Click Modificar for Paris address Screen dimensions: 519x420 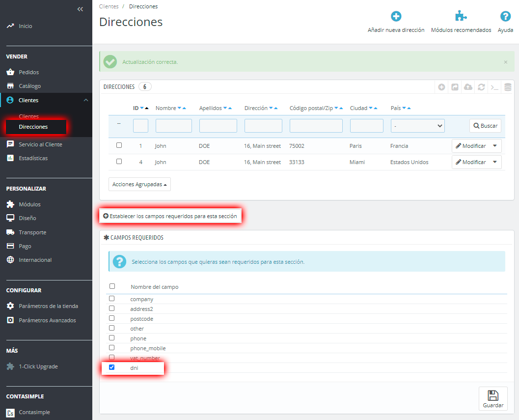click(471, 146)
